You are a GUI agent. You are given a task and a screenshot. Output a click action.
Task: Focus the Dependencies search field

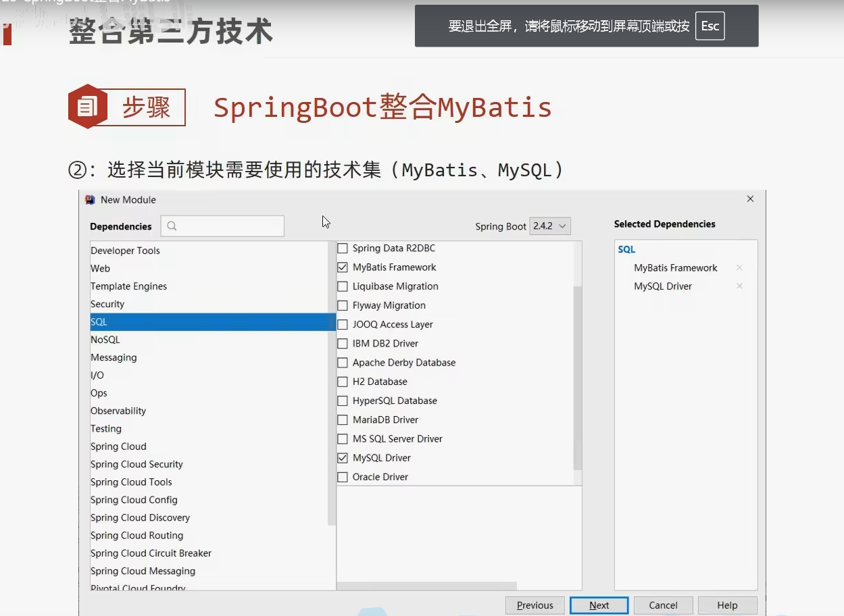point(222,226)
